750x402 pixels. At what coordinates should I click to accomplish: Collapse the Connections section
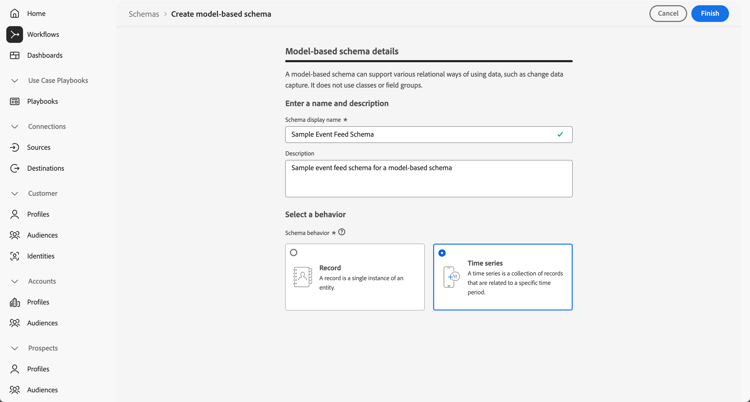pyautogui.click(x=15, y=127)
